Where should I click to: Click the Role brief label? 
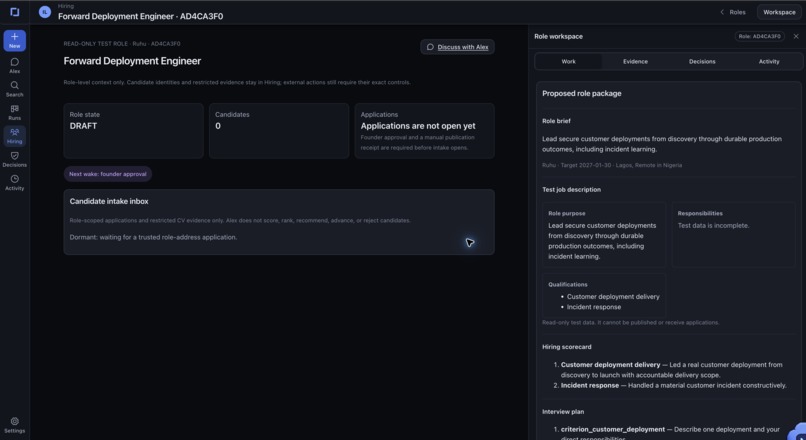tap(556, 121)
